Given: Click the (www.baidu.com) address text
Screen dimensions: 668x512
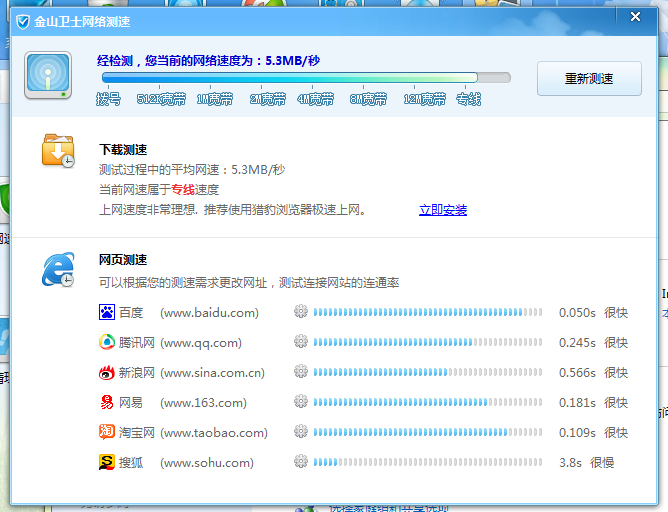Looking at the screenshot, I should click(x=209, y=313).
